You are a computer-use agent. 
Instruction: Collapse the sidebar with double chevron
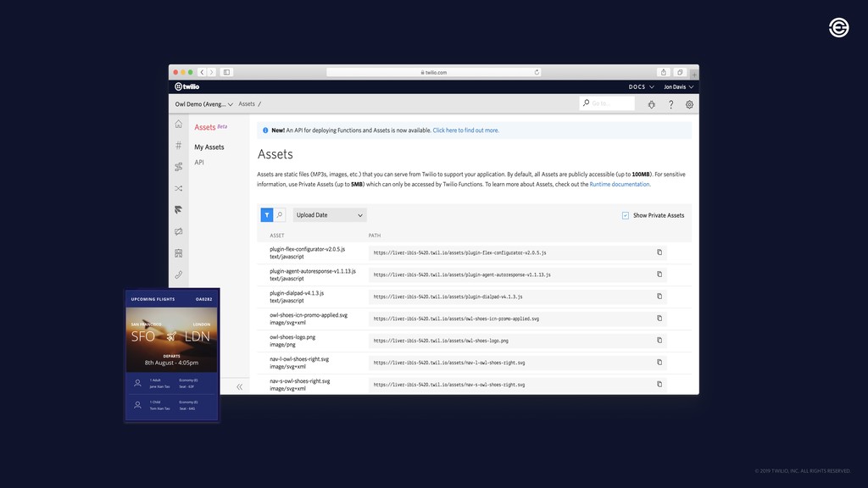[239, 386]
